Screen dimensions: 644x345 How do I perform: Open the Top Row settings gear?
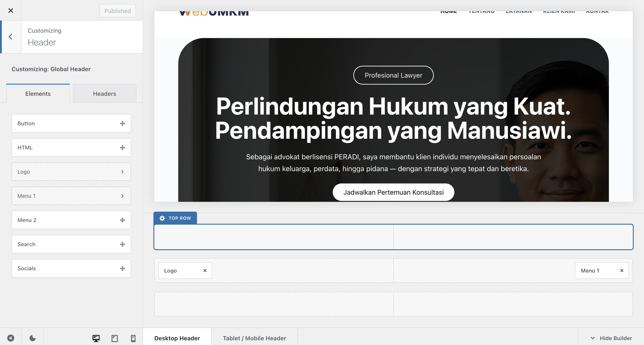pyautogui.click(x=162, y=218)
